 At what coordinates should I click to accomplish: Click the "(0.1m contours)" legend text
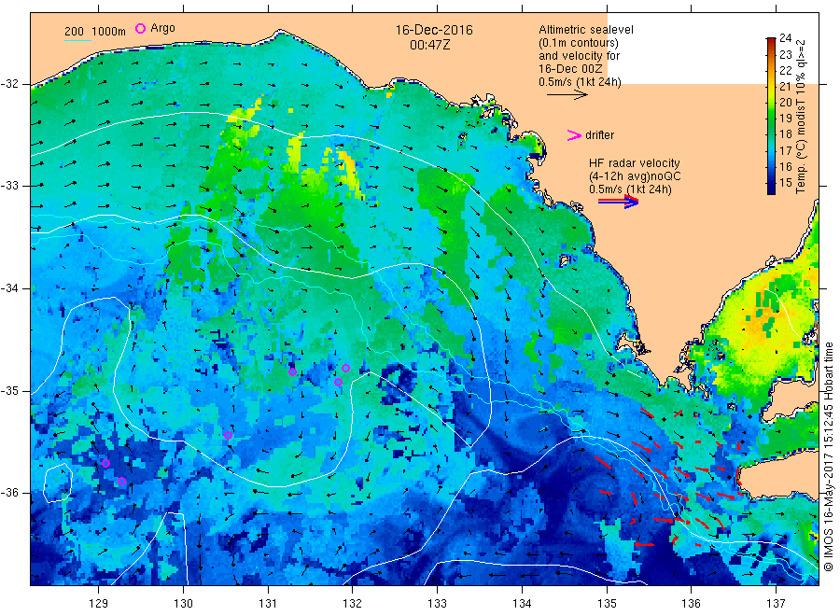pos(579,43)
